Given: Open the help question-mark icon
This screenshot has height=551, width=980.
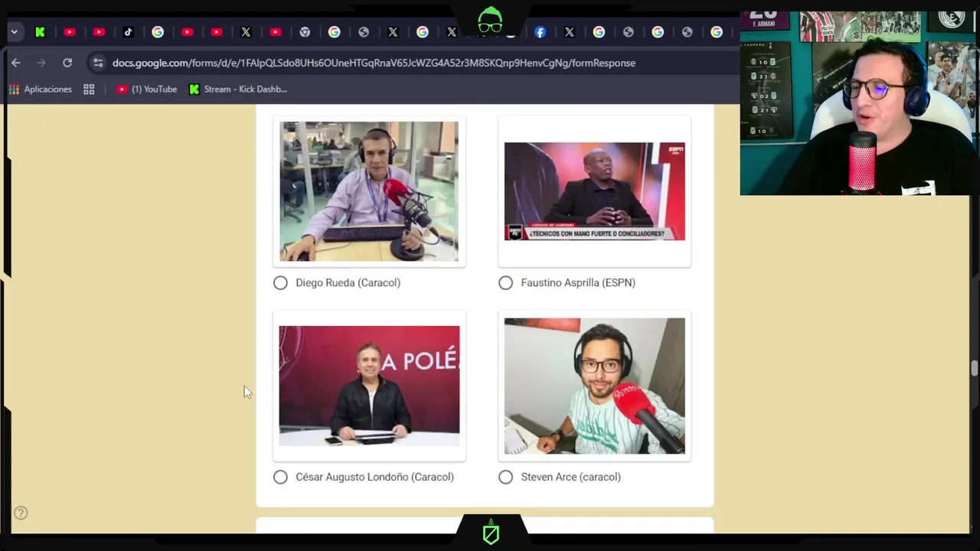Looking at the screenshot, I should 21,514.
